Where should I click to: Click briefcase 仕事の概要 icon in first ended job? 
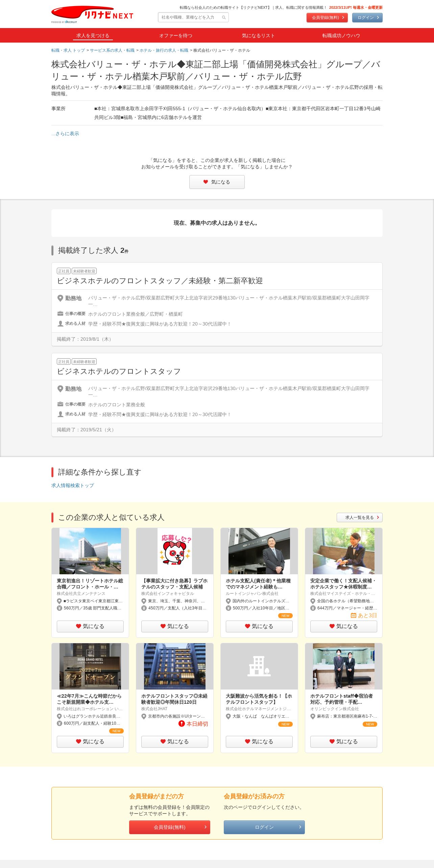pyautogui.click(x=60, y=313)
